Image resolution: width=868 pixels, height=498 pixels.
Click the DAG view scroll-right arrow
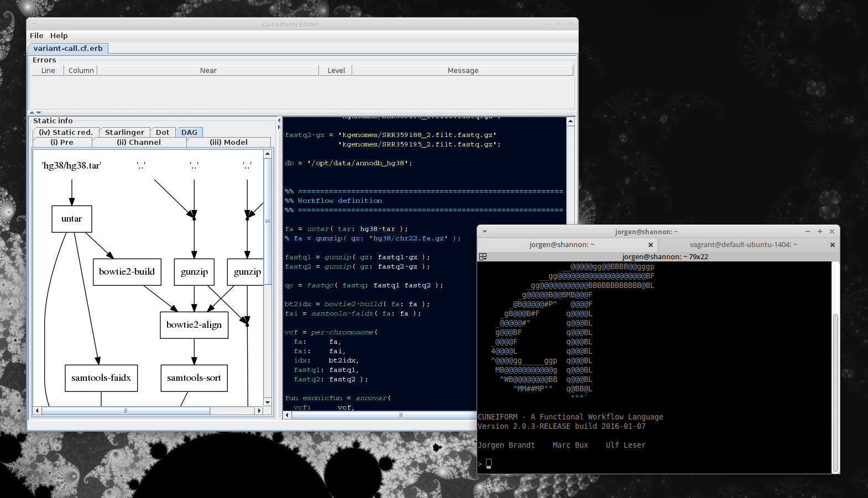pos(259,411)
